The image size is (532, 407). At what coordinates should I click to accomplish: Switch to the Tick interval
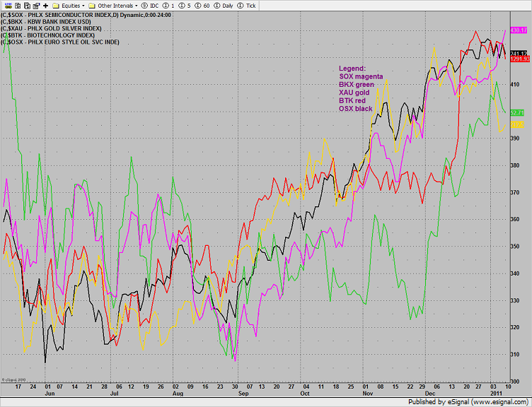[246, 6]
